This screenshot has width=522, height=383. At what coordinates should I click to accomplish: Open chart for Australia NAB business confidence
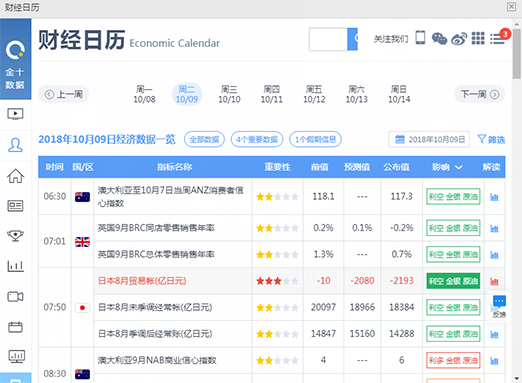click(494, 361)
